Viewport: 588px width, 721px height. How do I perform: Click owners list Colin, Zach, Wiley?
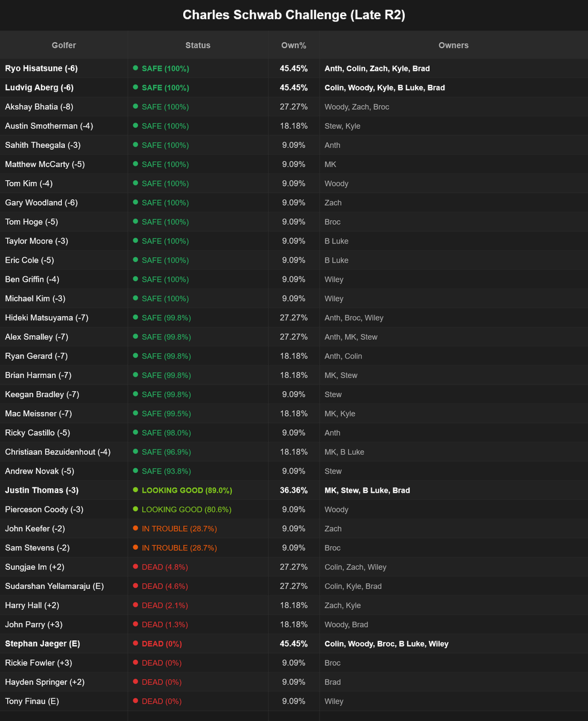(356, 567)
